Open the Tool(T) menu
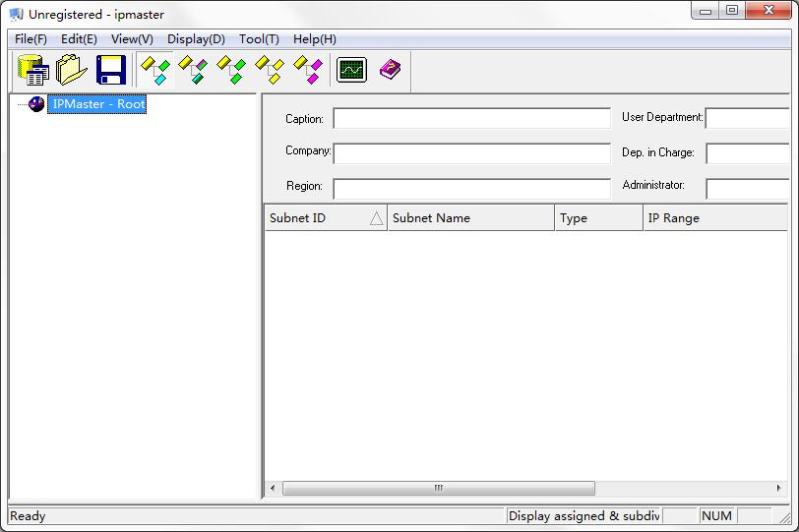Image resolution: width=799 pixels, height=532 pixels. [x=259, y=39]
